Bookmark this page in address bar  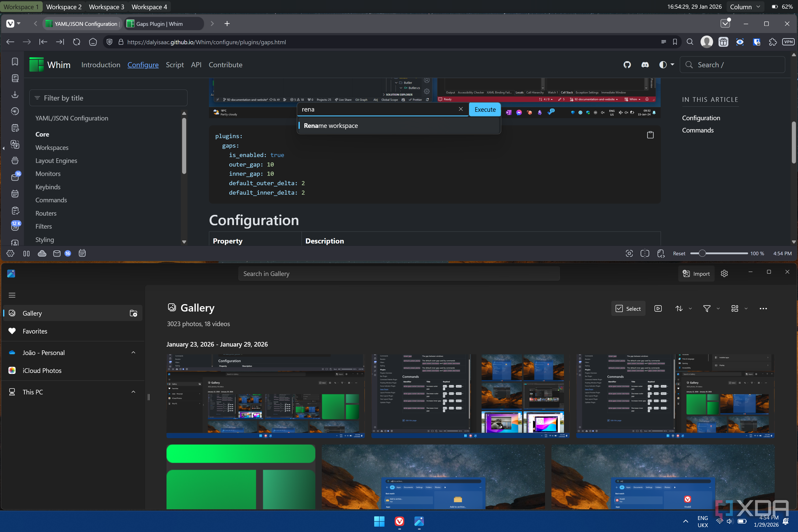[674, 42]
